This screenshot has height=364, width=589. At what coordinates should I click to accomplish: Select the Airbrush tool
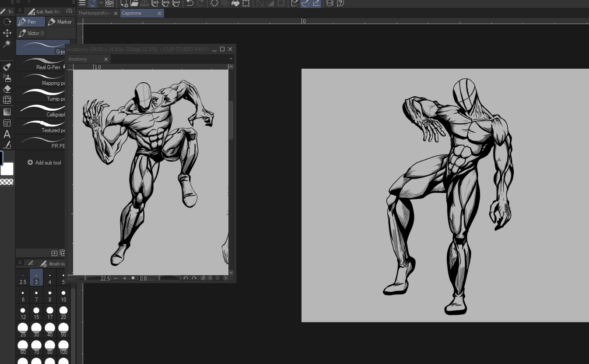[x=7, y=78]
